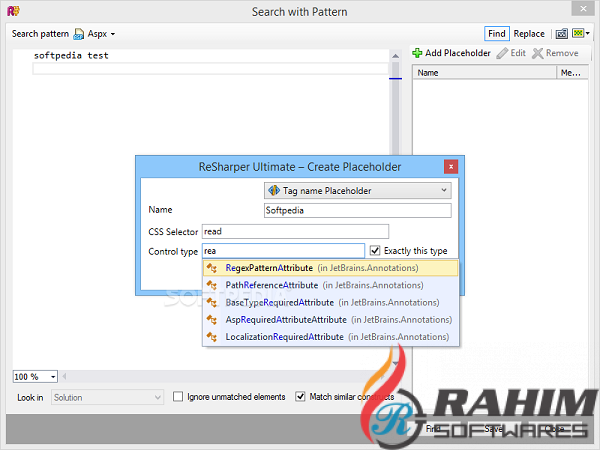Select LocalizationRequiredAttribute suggestion
This screenshot has height=450, width=600.
pyautogui.click(x=331, y=337)
